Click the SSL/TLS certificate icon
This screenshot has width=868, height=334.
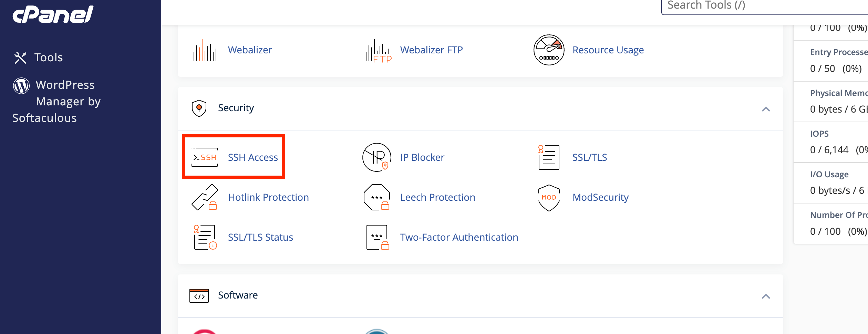click(549, 157)
